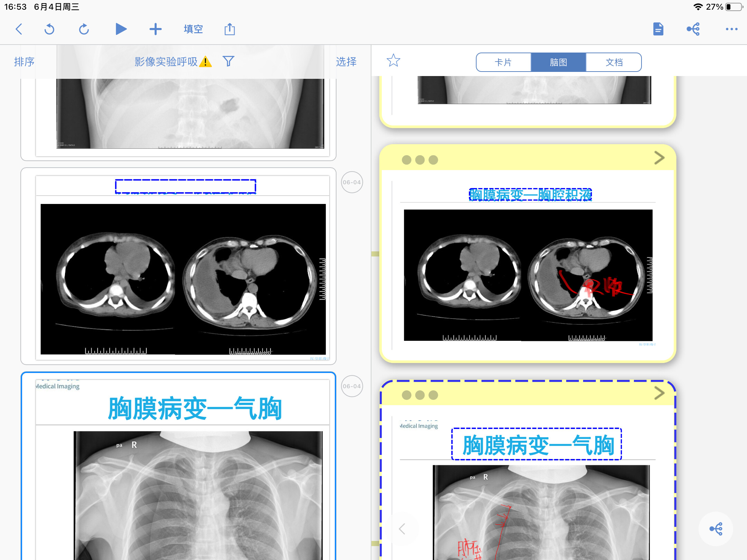747x560 pixels.
Task: Open the mind map branch icon
Action: point(693,29)
